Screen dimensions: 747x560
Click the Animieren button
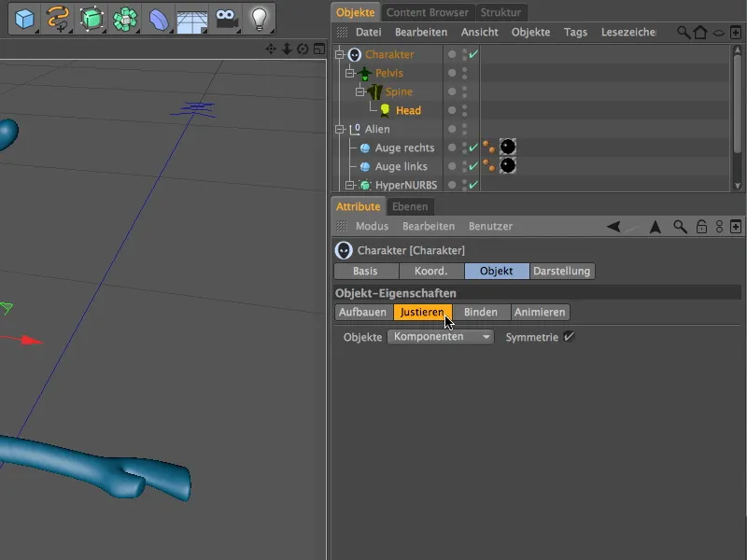[540, 313]
